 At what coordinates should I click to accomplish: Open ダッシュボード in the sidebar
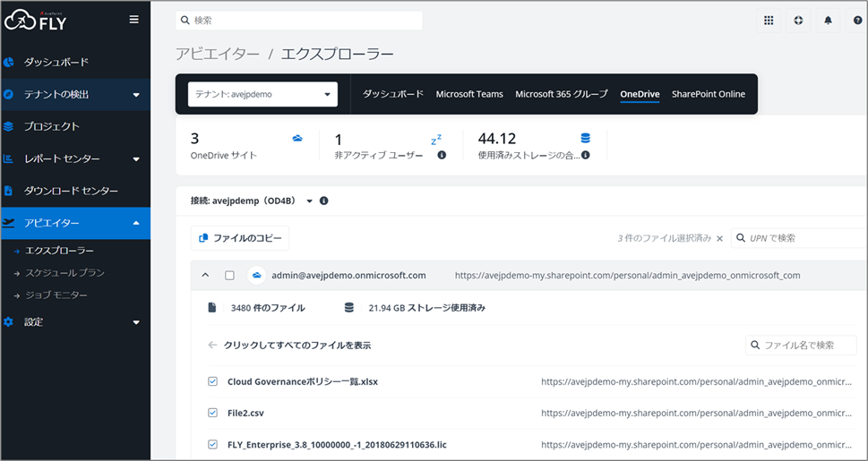click(x=74, y=62)
